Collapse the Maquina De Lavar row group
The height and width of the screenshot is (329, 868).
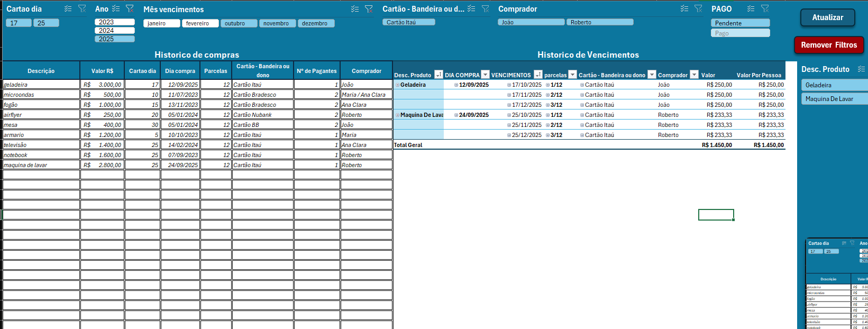click(397, 115)
